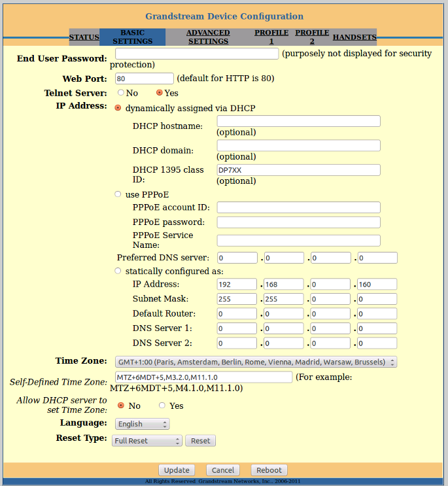
Task: Choose No for DHCP server time zone
Action: tap(121, 405)
